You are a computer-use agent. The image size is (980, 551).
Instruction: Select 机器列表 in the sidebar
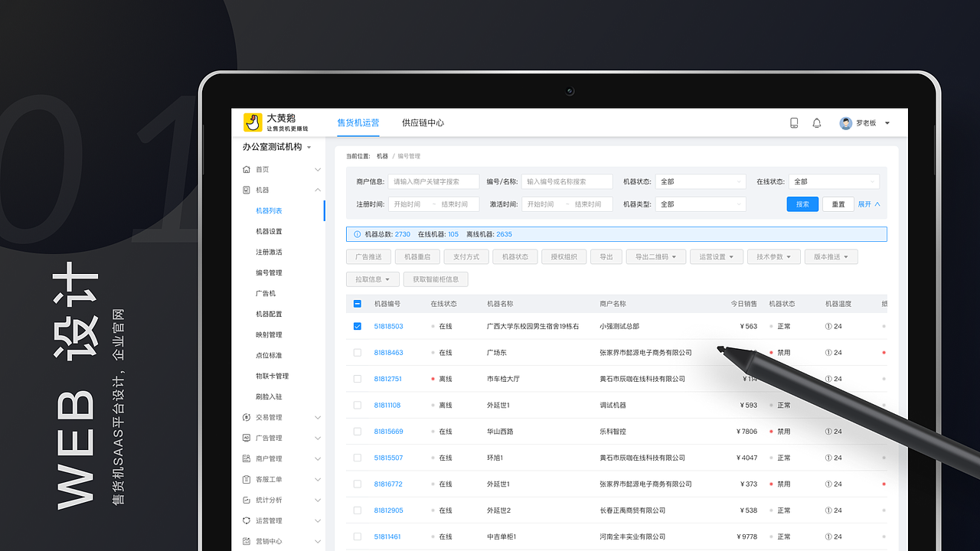click(269, 210)
